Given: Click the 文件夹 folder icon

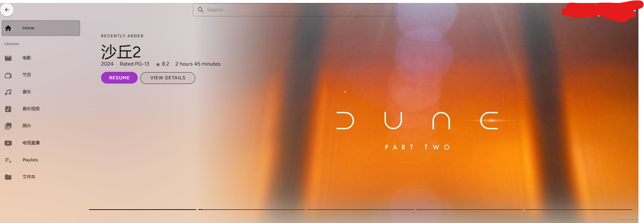Looking at the screenshot, I should (x=8, y=177).
